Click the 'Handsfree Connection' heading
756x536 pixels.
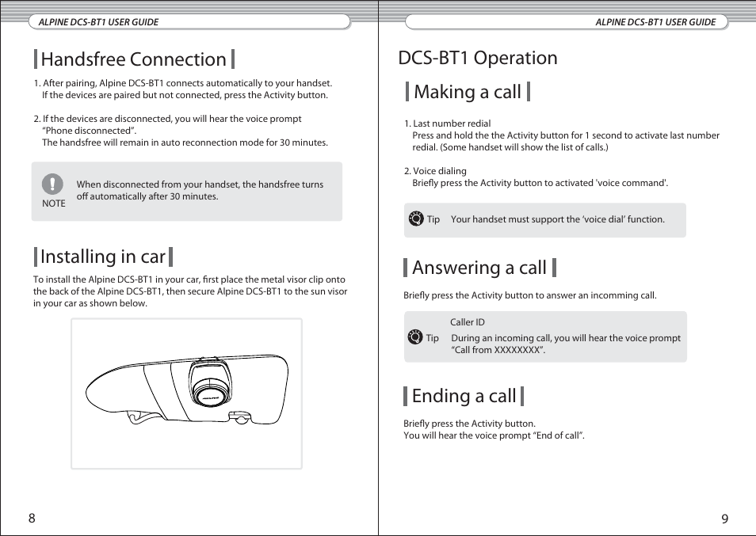point(134,59)
